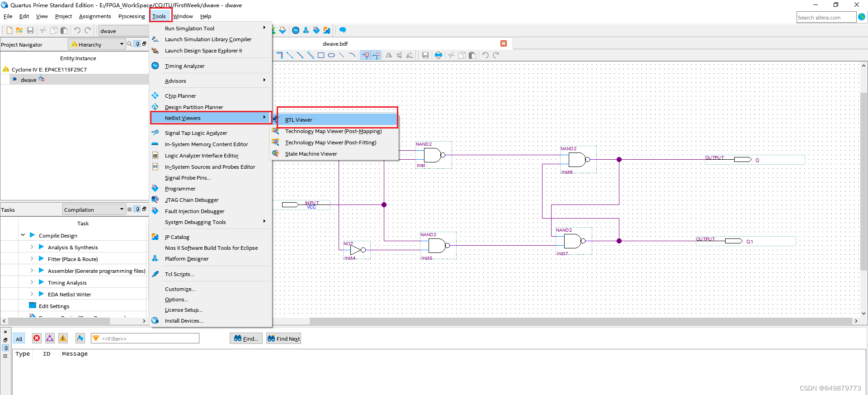Close the dwave.bdf tab with red X
Screen dimensions: 868x395
tap(504, 43)
